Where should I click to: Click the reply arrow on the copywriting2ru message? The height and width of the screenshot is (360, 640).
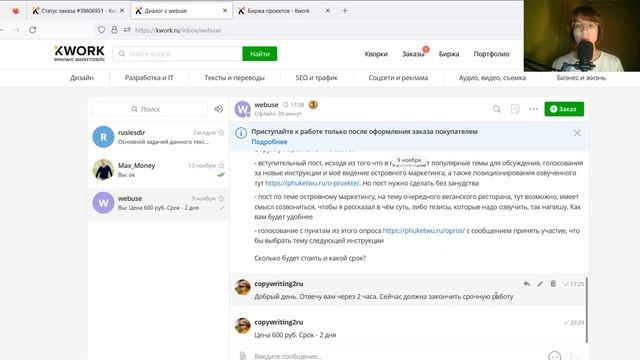527,284
